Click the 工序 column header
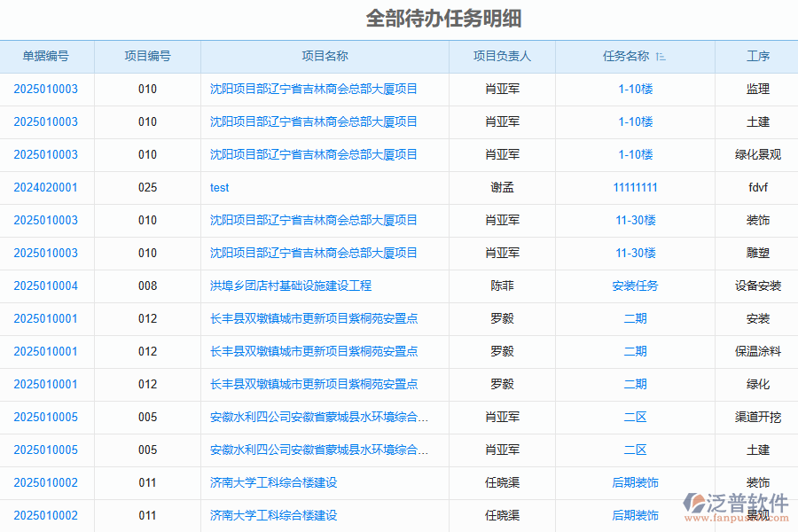This screenshot has width=798, height=532. (758, 56)
